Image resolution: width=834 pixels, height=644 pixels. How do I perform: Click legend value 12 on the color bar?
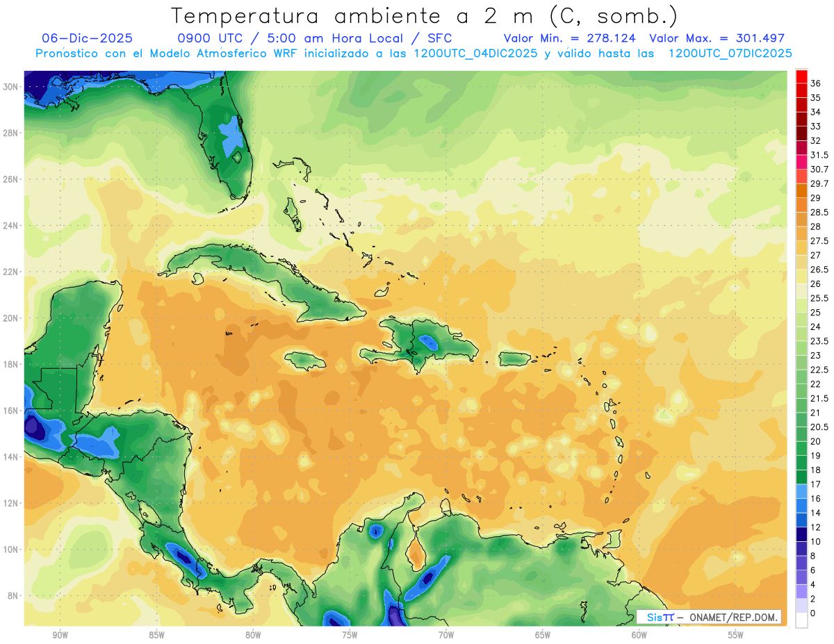click(x=816, y=527)
